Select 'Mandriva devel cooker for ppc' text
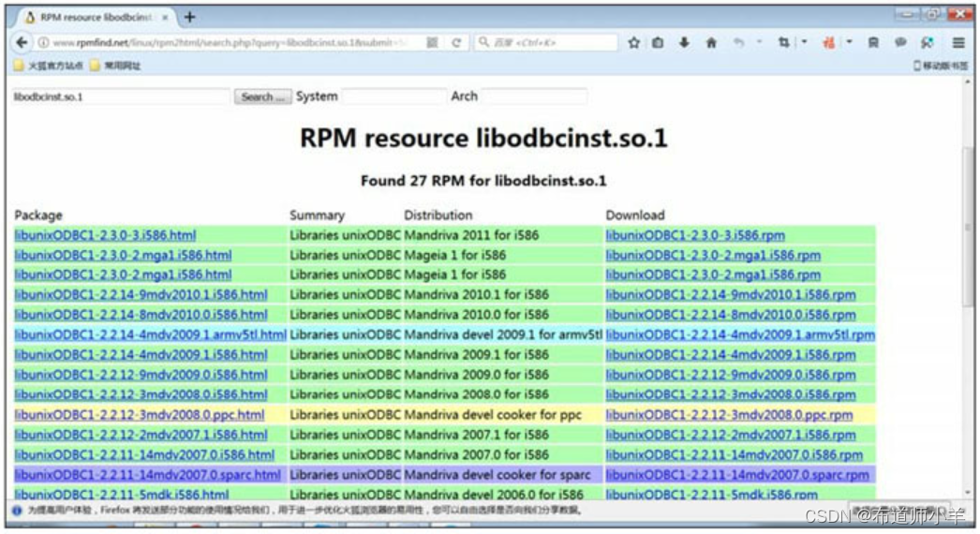980x534 pixels. click(493, 415)
